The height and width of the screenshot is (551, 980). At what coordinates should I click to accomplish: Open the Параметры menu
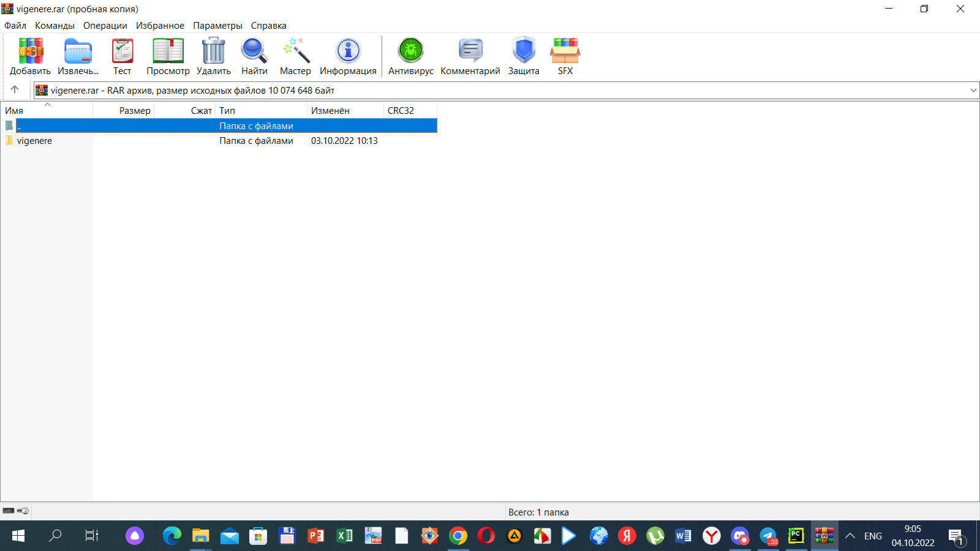tap(217, 26)
